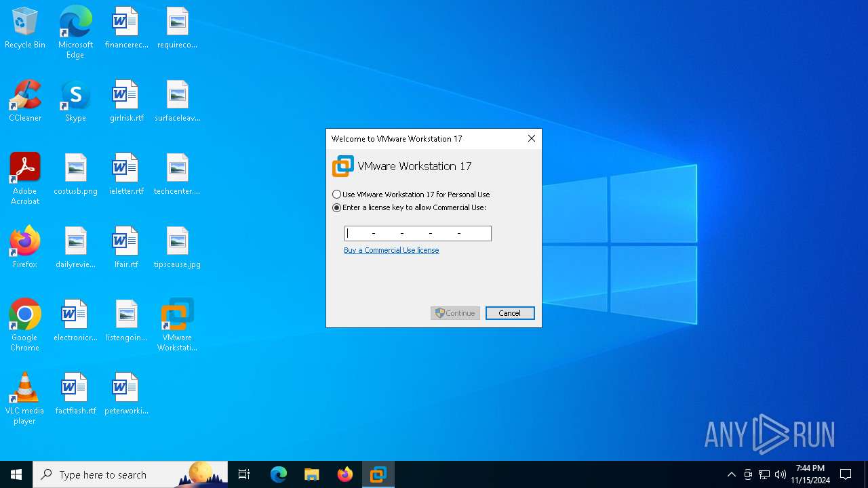Select the dailyrevie image file icon
Image resolution: width=868 pixels, height=488 pixels.
[x=75, y=248]
